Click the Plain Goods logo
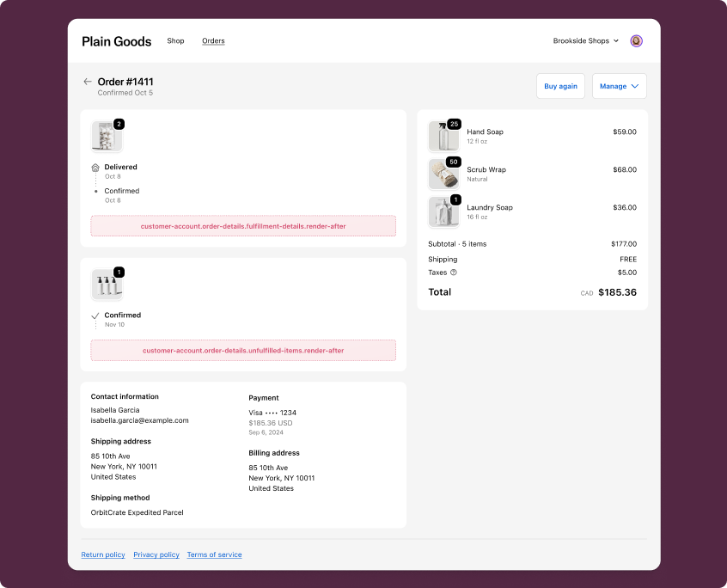 click(x=116, y=42)
